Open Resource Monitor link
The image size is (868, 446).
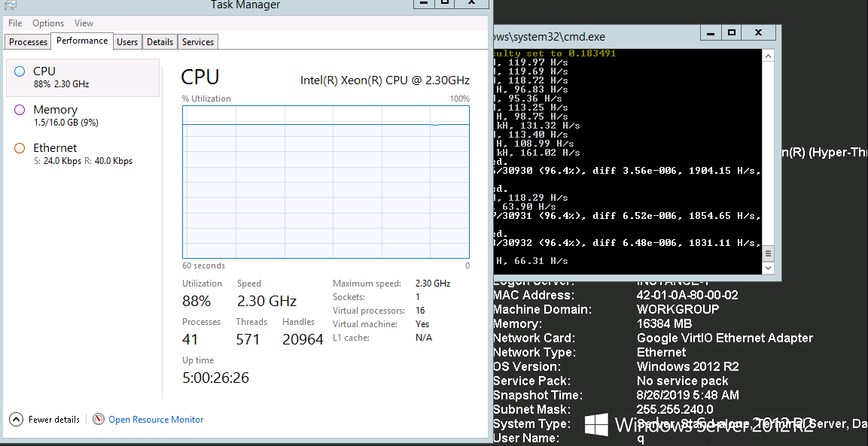coord(156,420)
